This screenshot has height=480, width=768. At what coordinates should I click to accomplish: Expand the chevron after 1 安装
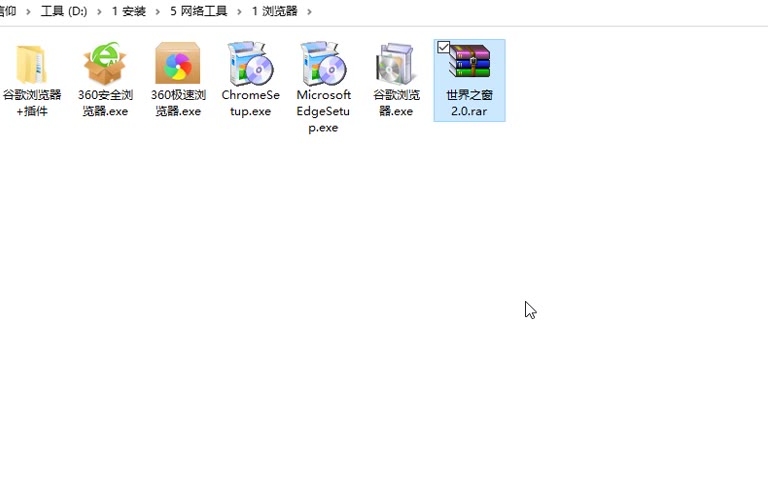(158, 11)
